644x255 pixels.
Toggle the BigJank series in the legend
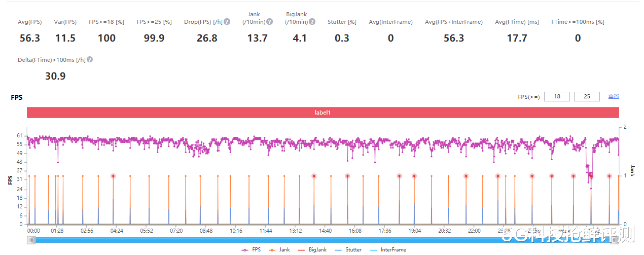point(312,249)
